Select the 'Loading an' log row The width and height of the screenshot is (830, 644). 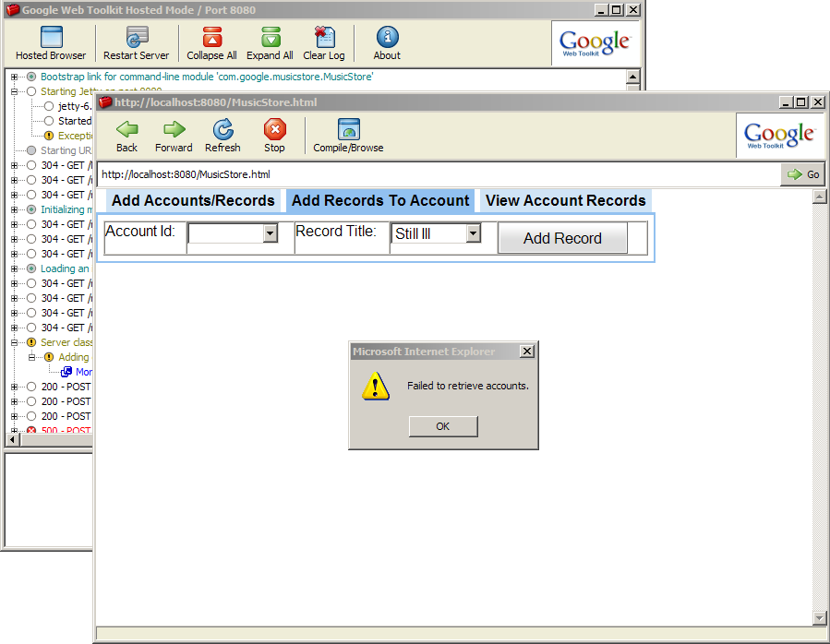click(x=65, y=268)
